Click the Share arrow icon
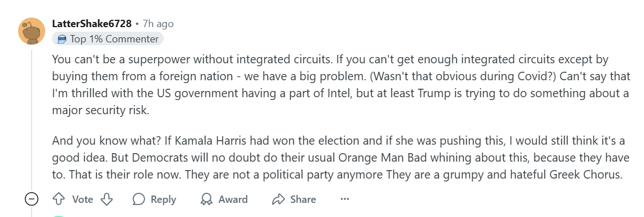This screenshot has width=644, height=217. tap(278, 199)
